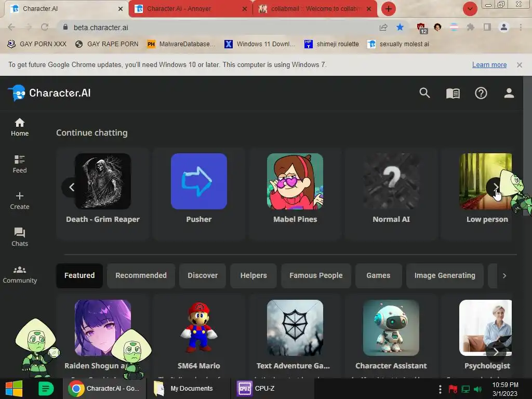The image size is (532, 399).
Task: Open the shimeji roulette bookmark
Action: [331, 44]
